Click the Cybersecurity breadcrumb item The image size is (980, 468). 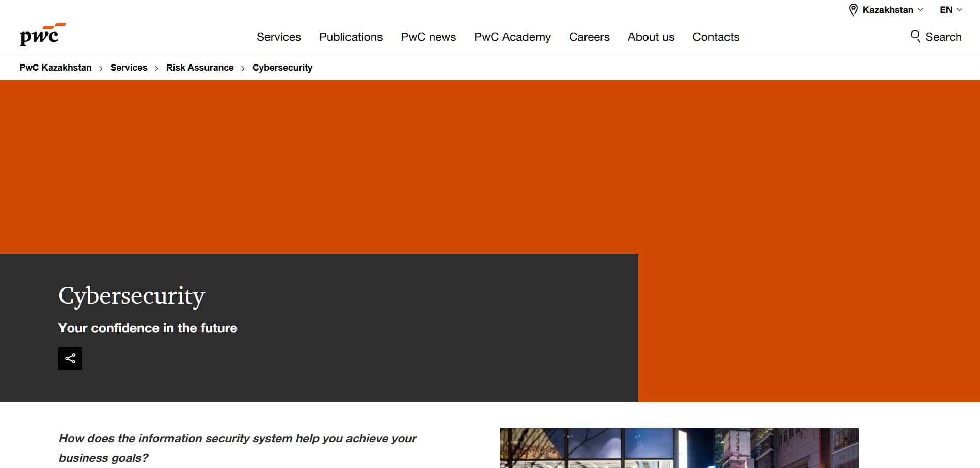(282, 68)
